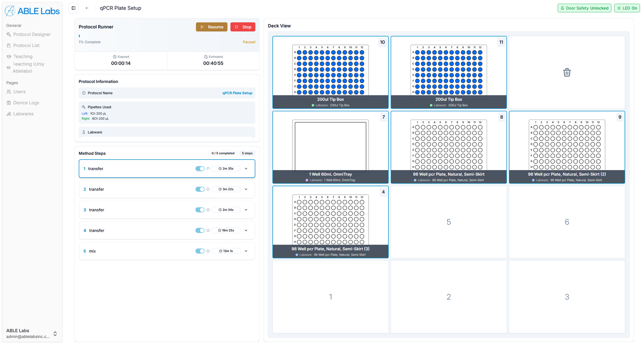Expand the Labware information section
The image size is (644, 344).
click(x=167, y=132)
